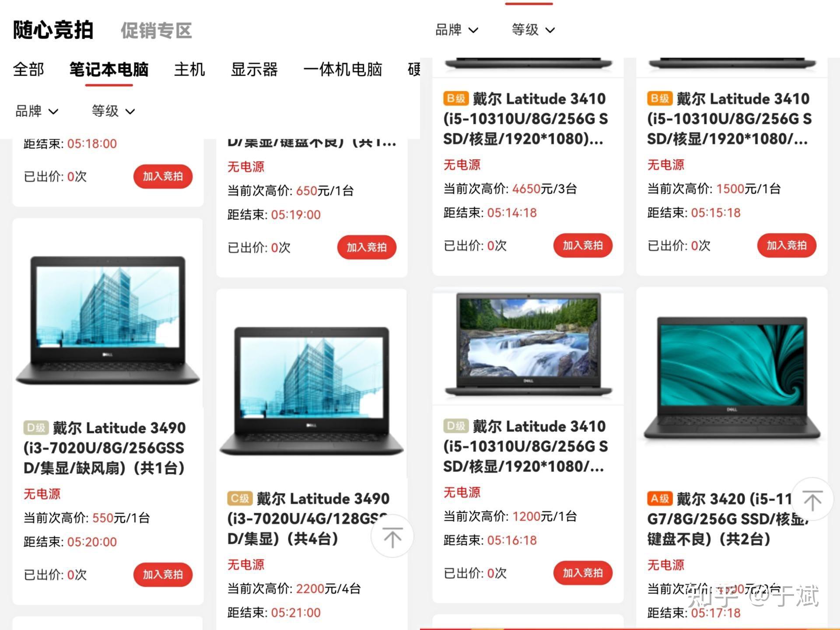The width and height of the screenshot is (840, 630).
Task: Switch to the 显示器 category tab
Action: coord(254,69)
